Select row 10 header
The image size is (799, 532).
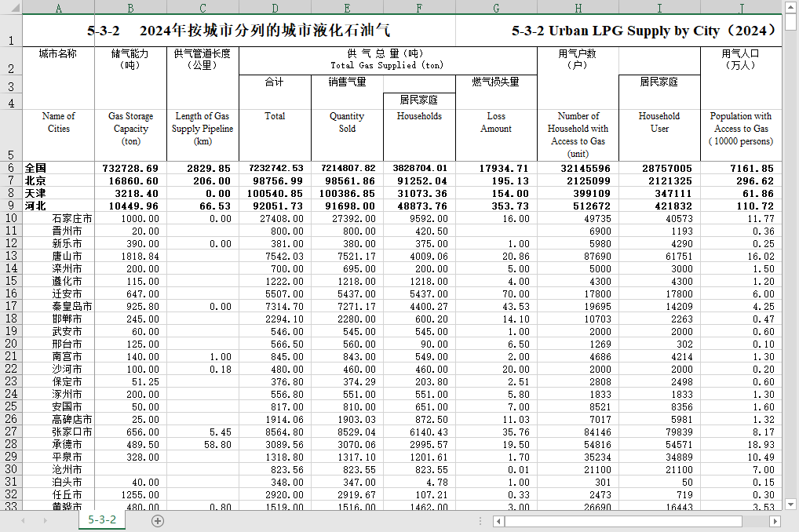coord(11,218)
